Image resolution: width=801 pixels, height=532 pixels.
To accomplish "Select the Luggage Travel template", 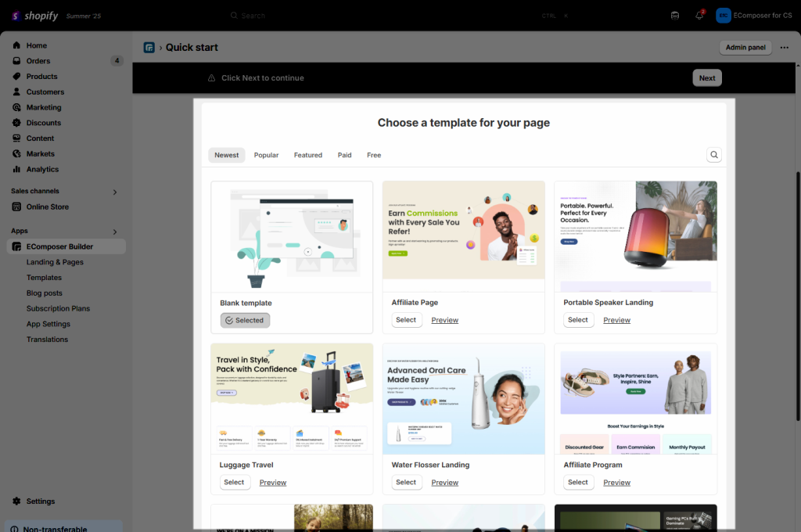I will [234, 483].
